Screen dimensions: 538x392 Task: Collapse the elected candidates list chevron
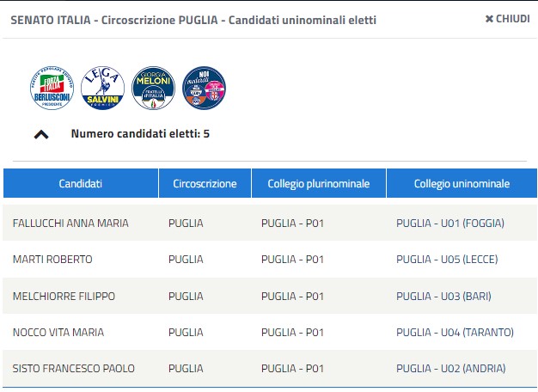tap(41, 134)
